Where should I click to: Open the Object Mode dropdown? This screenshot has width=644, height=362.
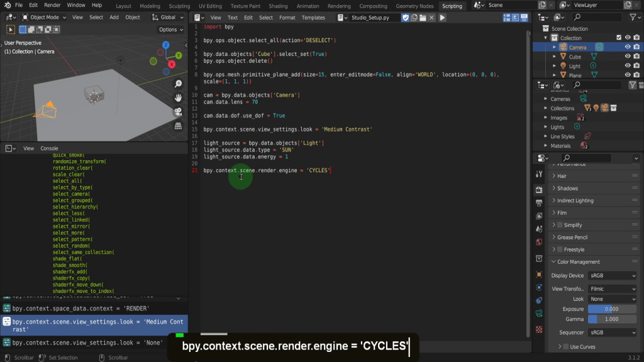pos(44,18)
